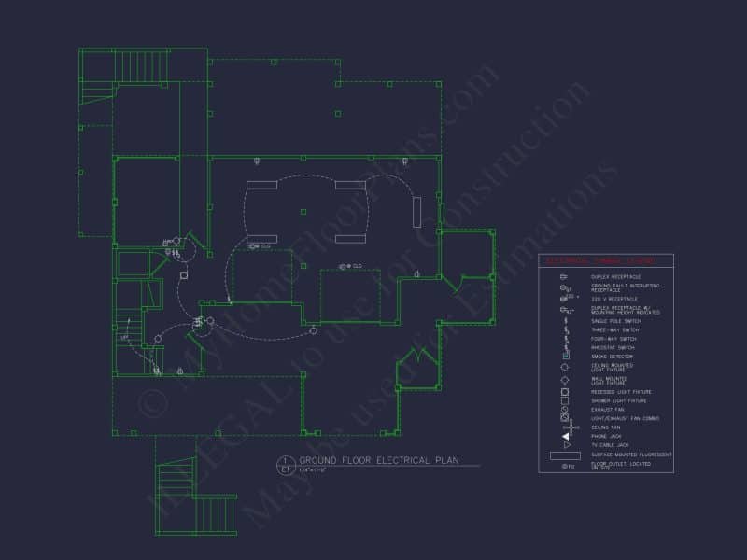Viewport: 747px width, 560px height.
Task: Click the light/exhaust fan combo legend symbol
Action: 565,417
